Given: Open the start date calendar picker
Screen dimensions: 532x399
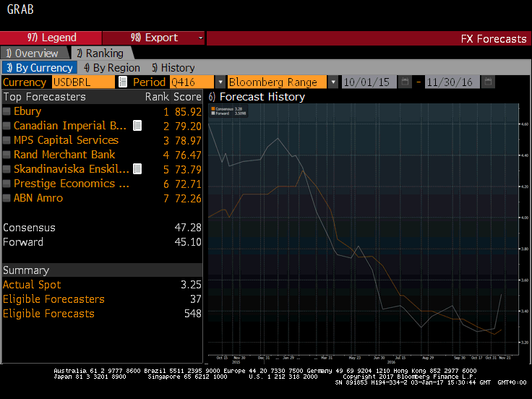Looking at the screenshot, I should [x=405, y=82].
